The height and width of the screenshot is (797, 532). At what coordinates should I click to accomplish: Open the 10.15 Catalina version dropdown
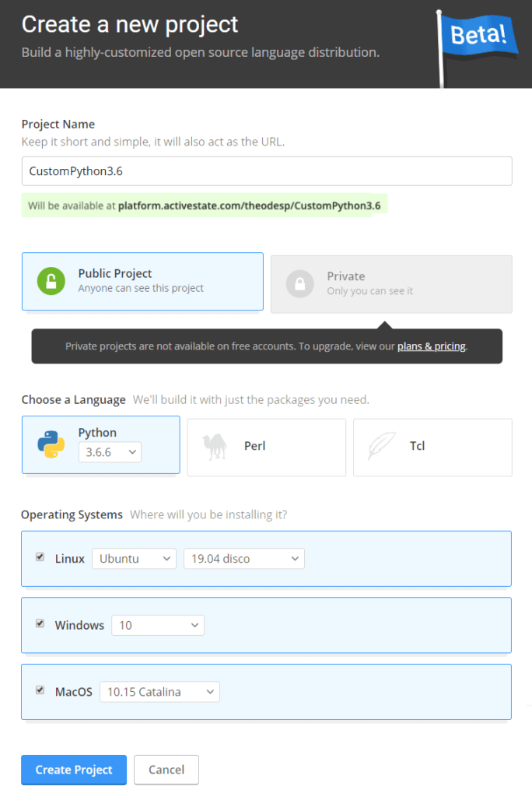[x=159, y=691]
